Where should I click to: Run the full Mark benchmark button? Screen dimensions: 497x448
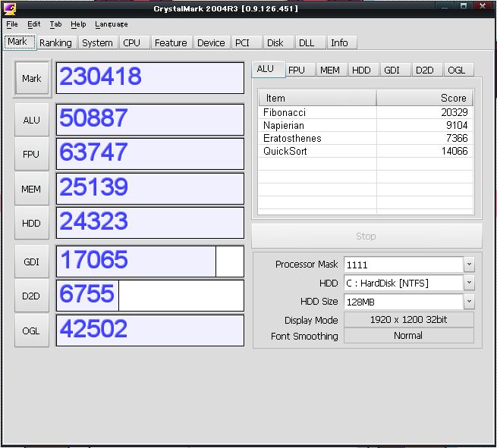click(32, 78)
